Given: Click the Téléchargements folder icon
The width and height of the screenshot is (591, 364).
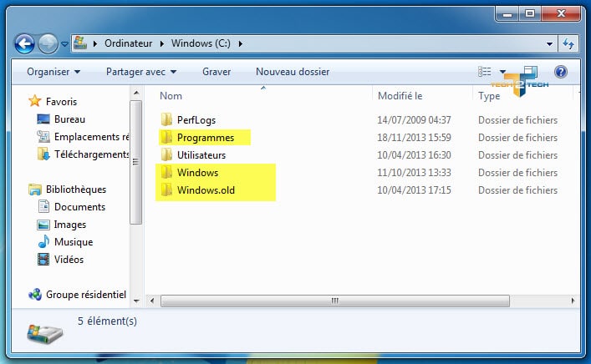Looking at the screenshot, I should (x=43, y=154).
